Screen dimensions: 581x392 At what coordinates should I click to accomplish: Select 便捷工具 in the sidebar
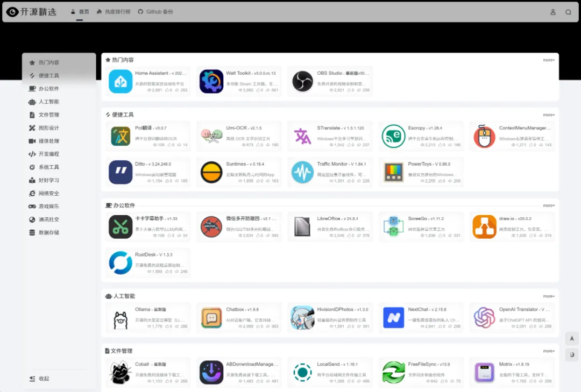pyautogui.click(x=59, y=76)
